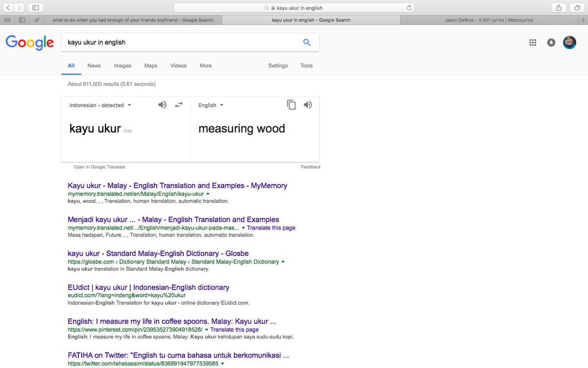Open search Settings

(278, 66)
